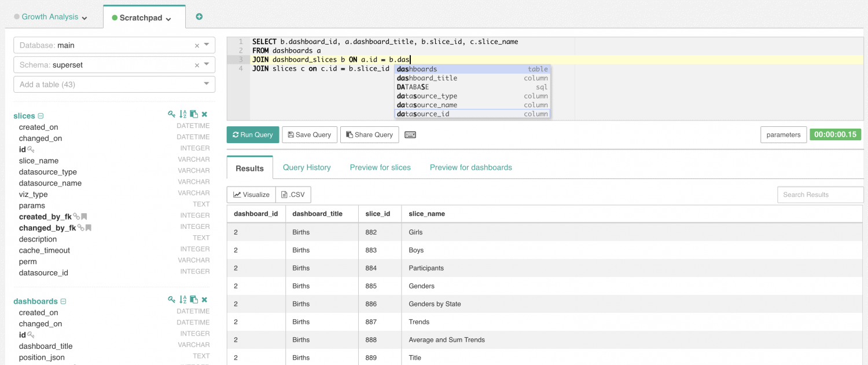868x365 pixels.
Task: Click position_json column in dashboards table
Action: [42, 357]
